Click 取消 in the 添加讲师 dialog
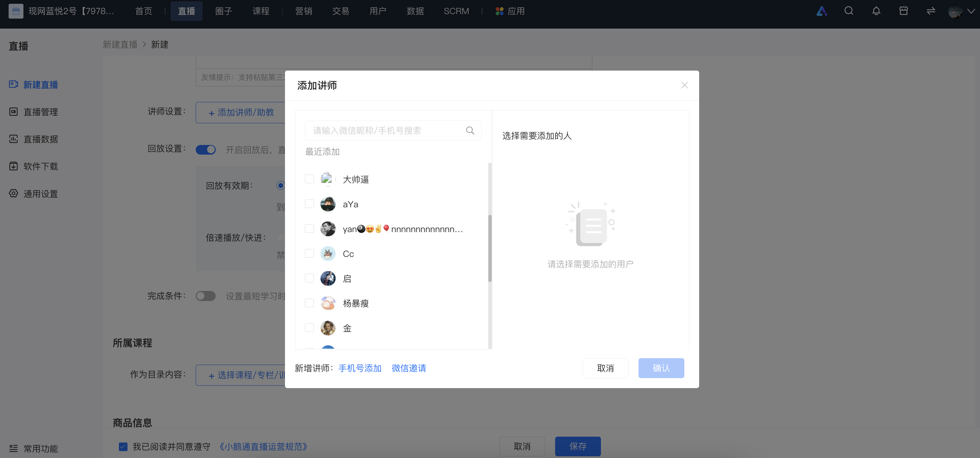 click(605, 368)
